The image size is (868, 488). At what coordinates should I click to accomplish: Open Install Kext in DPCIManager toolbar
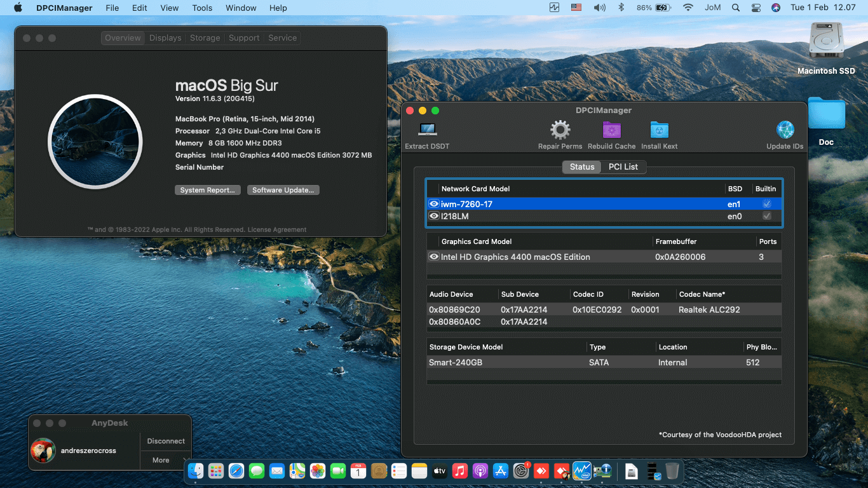(659, 130)
